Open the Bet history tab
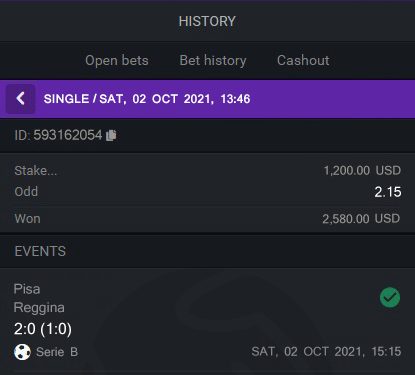Image resolution: width=415 pixels, height=375 pixels. [x=213, y=60]
